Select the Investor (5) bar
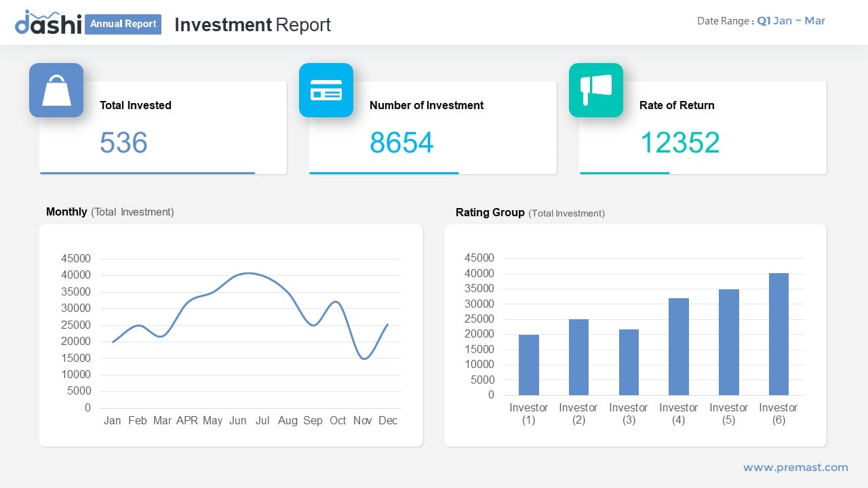Screen dimensions: 868x488 [x=728, y=342]
